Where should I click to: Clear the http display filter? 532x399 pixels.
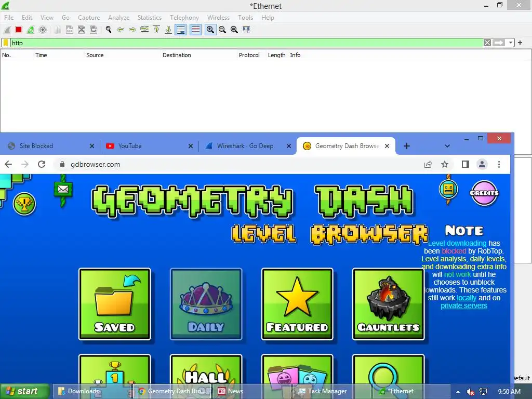click(487, 43)
